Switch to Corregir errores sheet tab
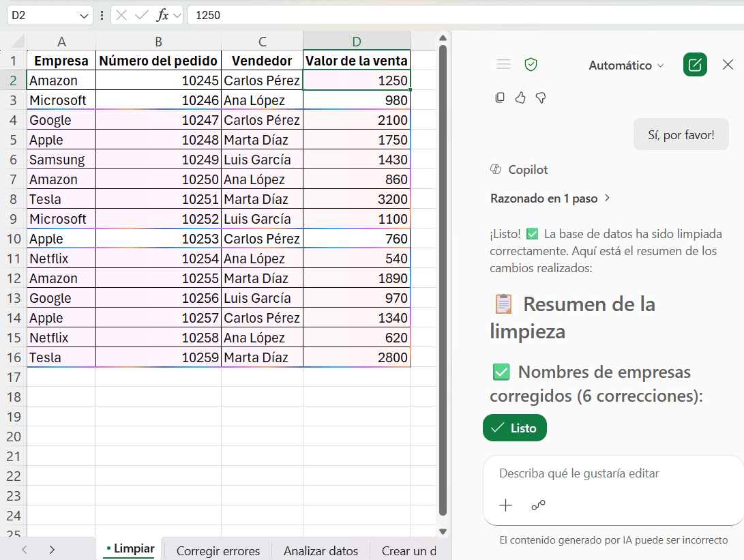The image size is (744, 560). [x=218, y=551]
